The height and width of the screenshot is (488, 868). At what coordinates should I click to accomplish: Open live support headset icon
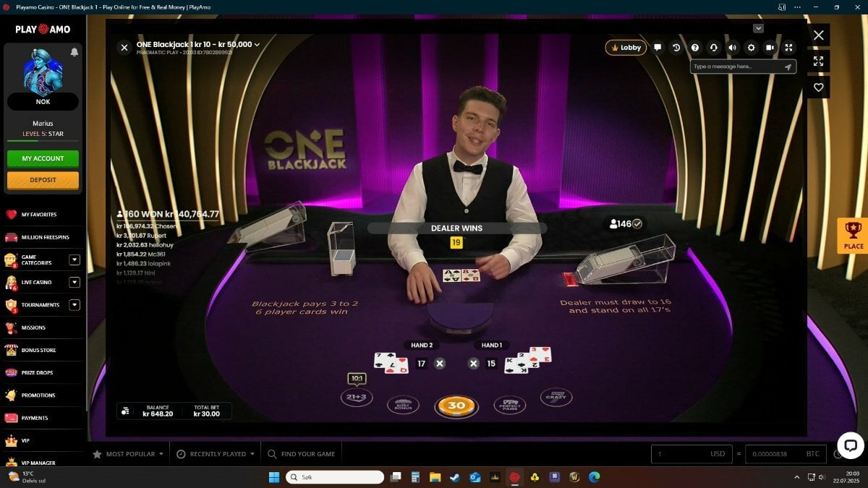point(714,48)
